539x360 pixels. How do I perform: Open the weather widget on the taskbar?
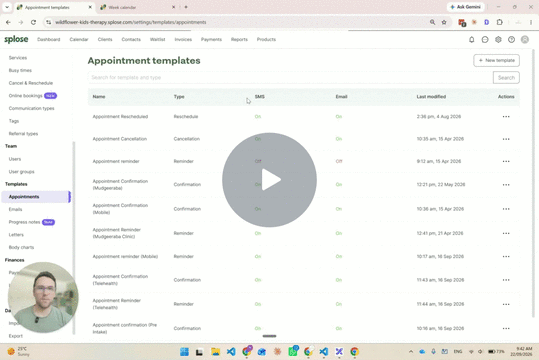coord(19,351)
